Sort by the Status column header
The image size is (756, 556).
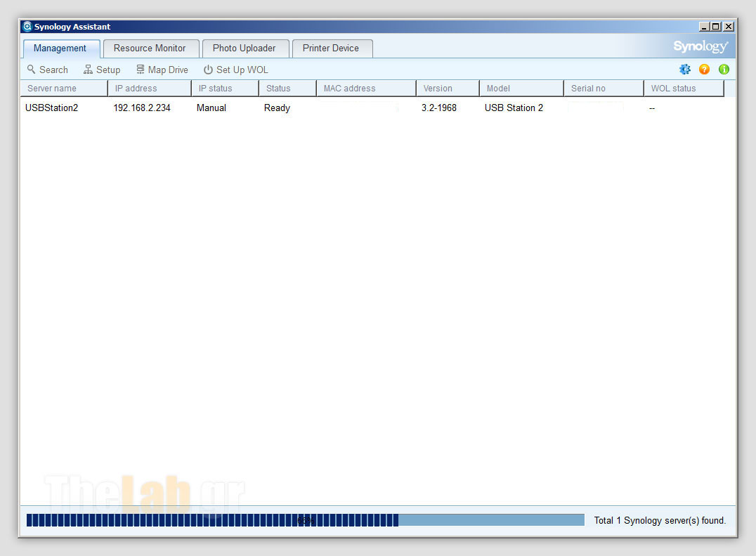pyautogui.click(x=287, y=89)
